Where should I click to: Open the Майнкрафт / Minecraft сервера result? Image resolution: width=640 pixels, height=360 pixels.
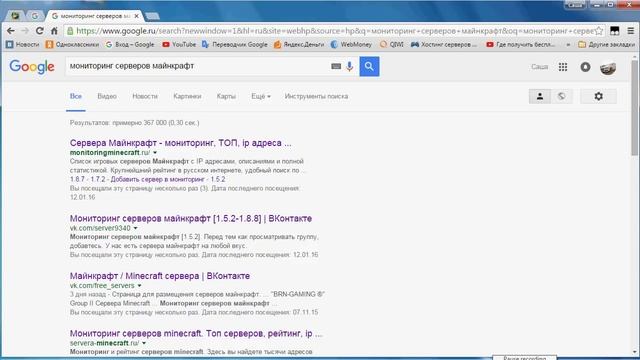(160, 276)
